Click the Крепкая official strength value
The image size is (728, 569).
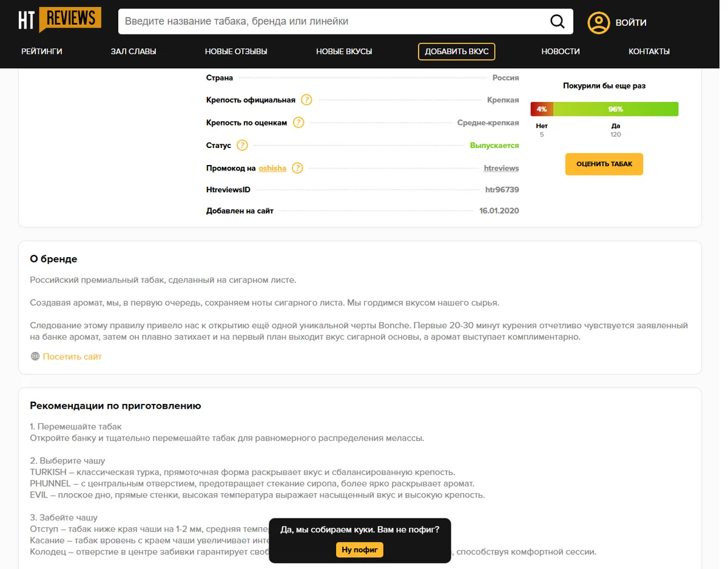(503, 100)
